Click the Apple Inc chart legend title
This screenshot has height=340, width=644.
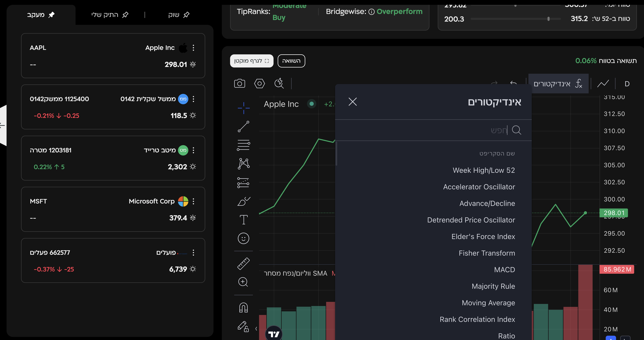pyautogui.click(x=281, y=104)
